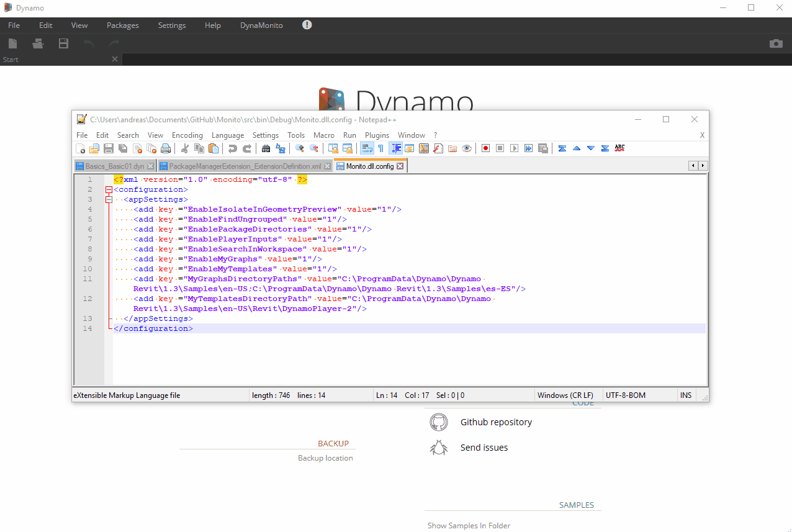
Task: Close the Dynamo Start tab
Action: [x=115, y=59]
